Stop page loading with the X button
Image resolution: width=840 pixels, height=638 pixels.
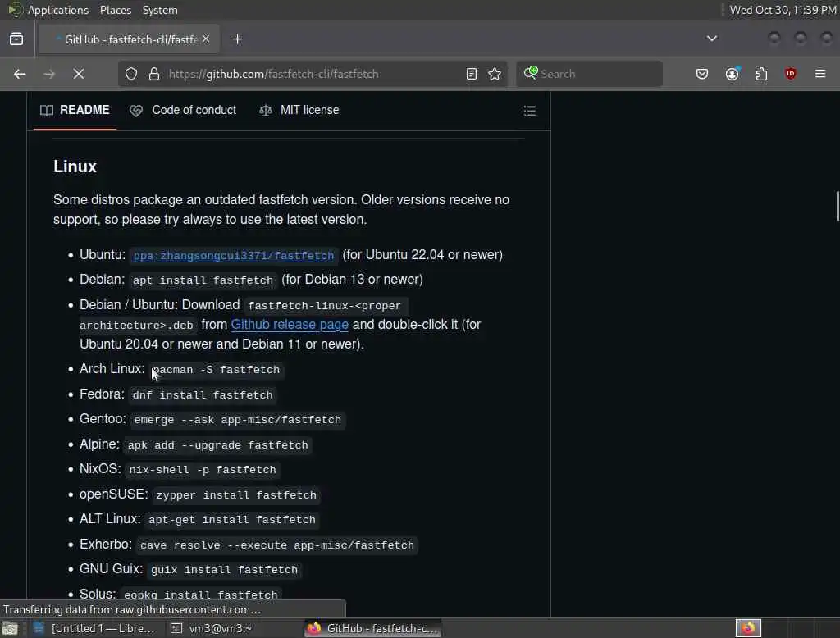tap(79, 74)
